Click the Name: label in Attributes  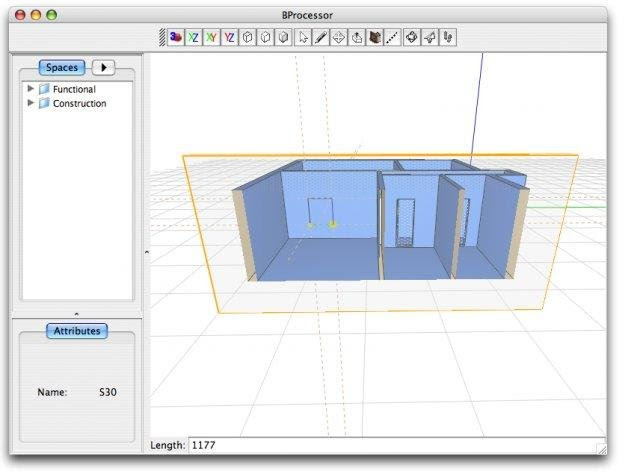[52, 392]
